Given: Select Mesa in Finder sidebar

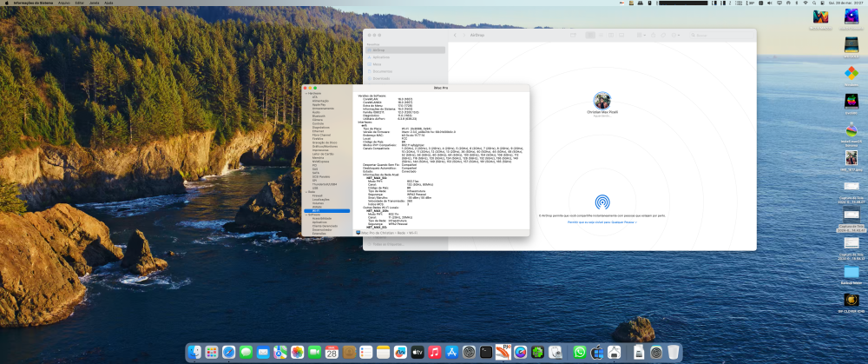Looking at the screenshot, I should (x=405, y=64).
